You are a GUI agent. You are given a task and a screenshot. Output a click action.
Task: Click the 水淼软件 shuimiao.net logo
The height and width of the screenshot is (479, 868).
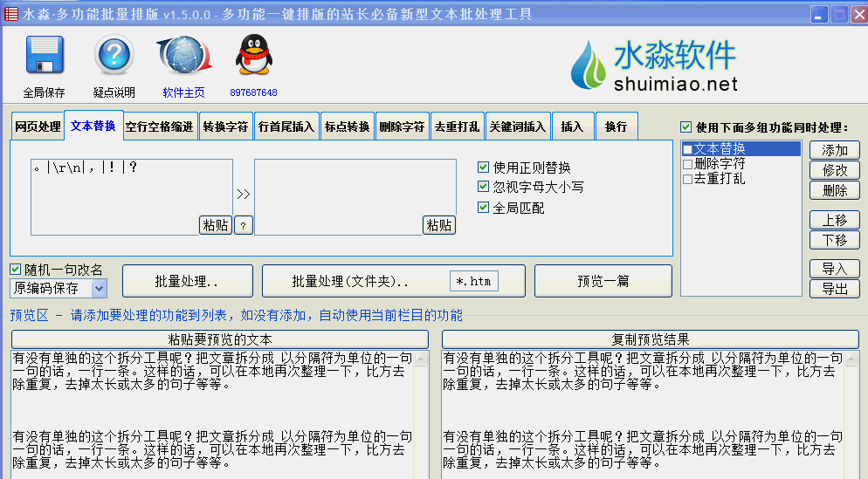point(655,65)
